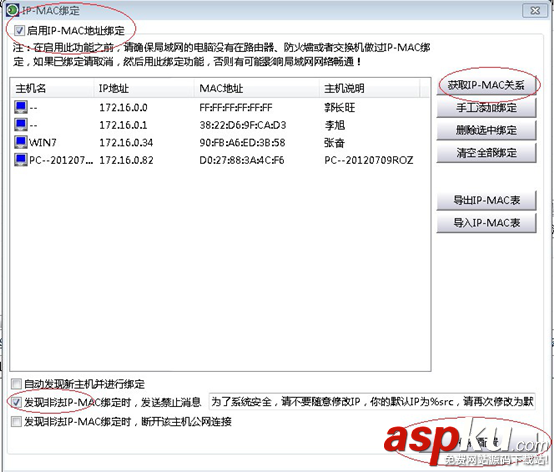Enable 自动发现新主机并进行绑定 checkbox

click(16, 384)
